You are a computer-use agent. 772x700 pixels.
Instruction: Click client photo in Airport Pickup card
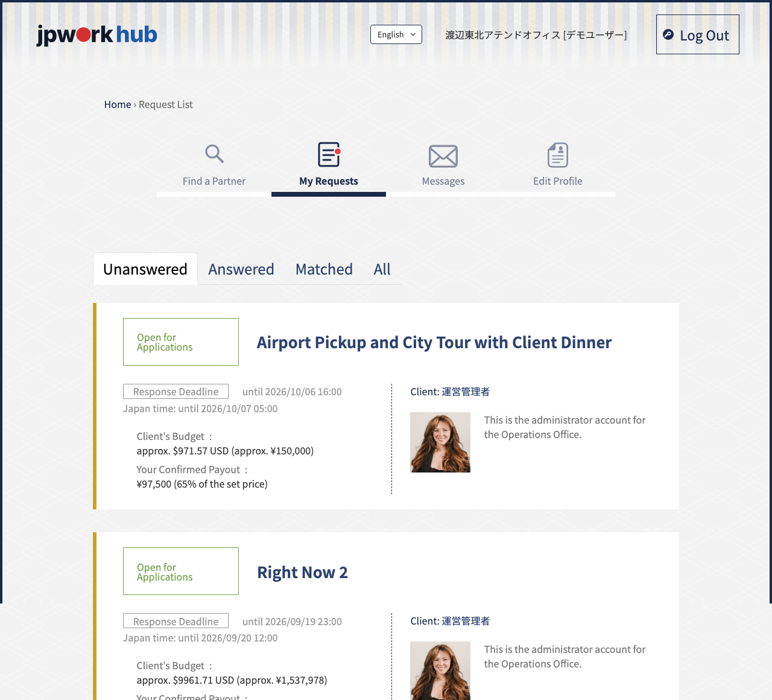(440, 442)
